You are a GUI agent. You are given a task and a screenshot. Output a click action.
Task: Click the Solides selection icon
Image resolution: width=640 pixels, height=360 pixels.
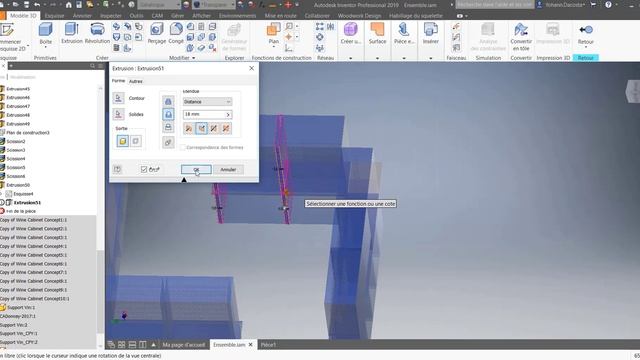[x=118, y=114]
